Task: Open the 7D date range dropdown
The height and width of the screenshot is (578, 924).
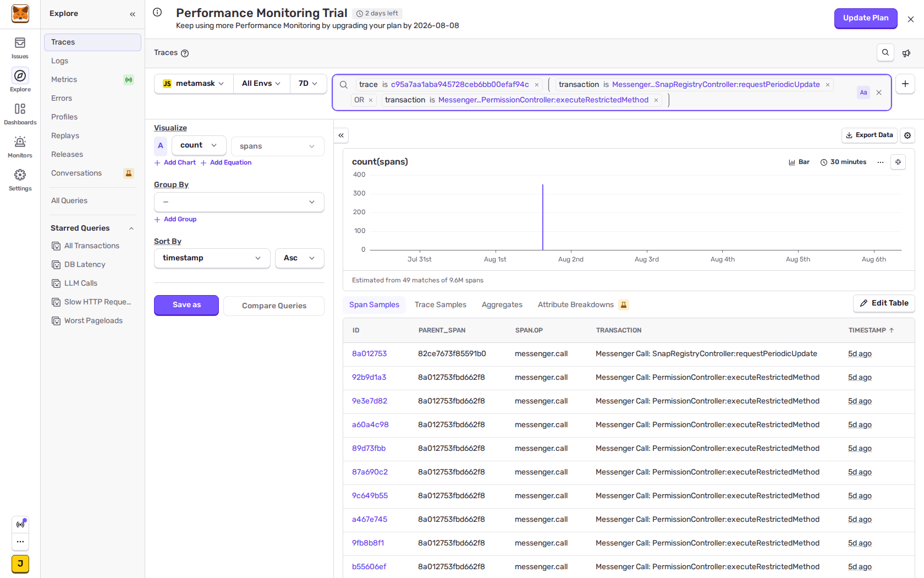Action: coord(308,84)
